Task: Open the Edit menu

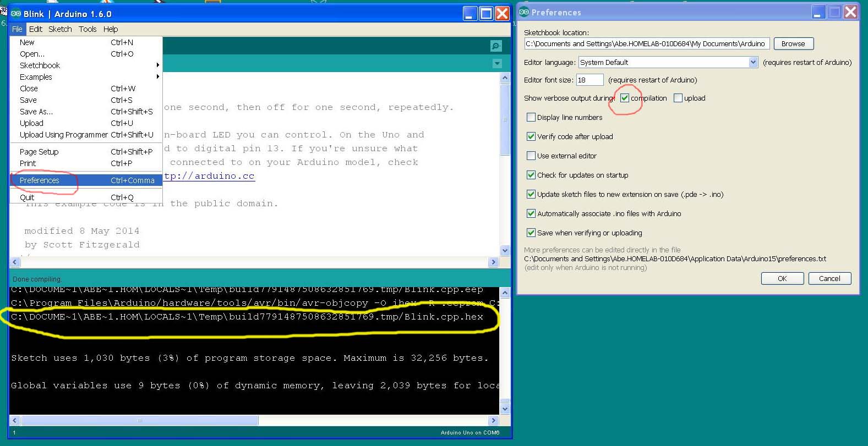Action: (36, 29)
